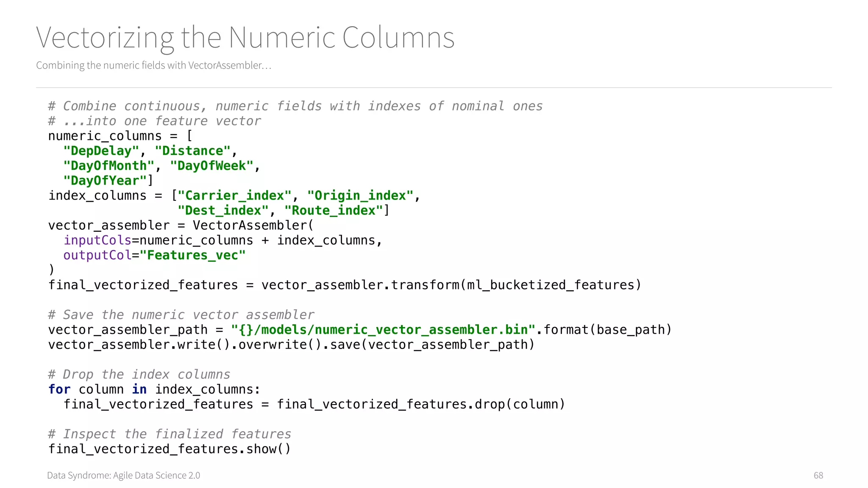Click the keyword argument "inputCols"
Image resolution: width=868 pixels, height=488 pixels.
[x=97, y=240]
